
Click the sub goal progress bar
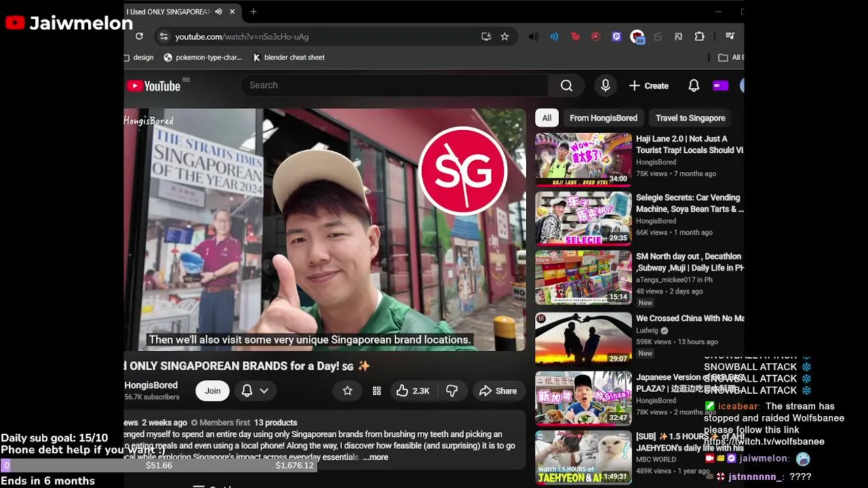[158, 466]
